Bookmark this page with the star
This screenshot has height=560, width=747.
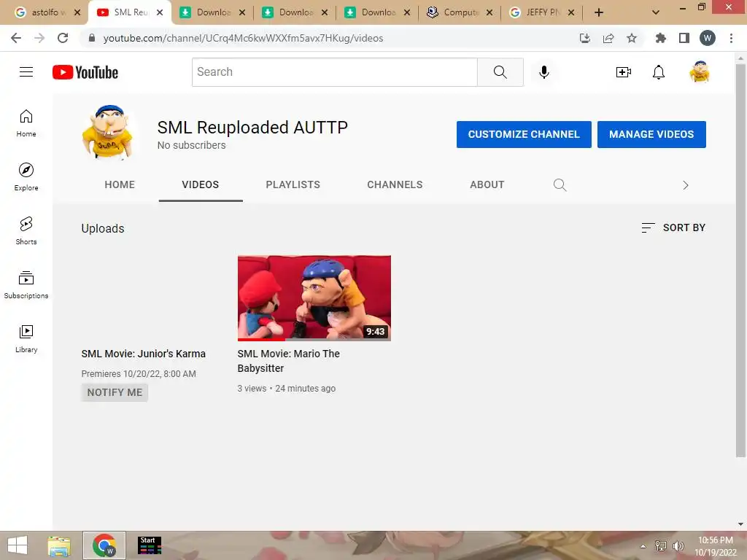tap(632, 38)
